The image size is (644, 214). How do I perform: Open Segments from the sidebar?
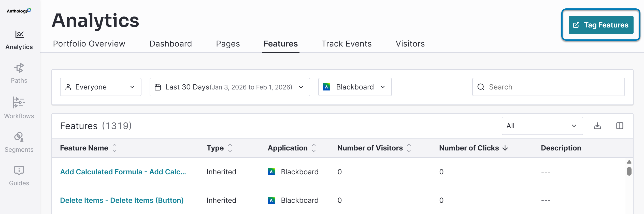(x=19, y=142)
